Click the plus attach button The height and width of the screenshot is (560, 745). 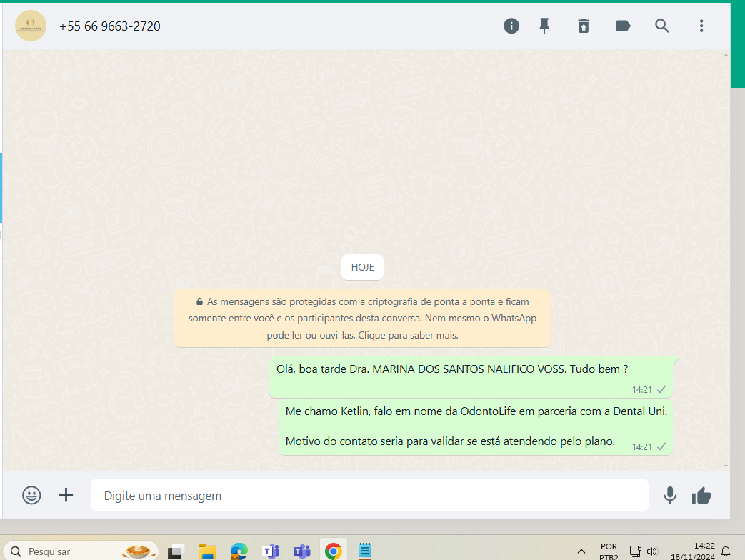point(66,495)
